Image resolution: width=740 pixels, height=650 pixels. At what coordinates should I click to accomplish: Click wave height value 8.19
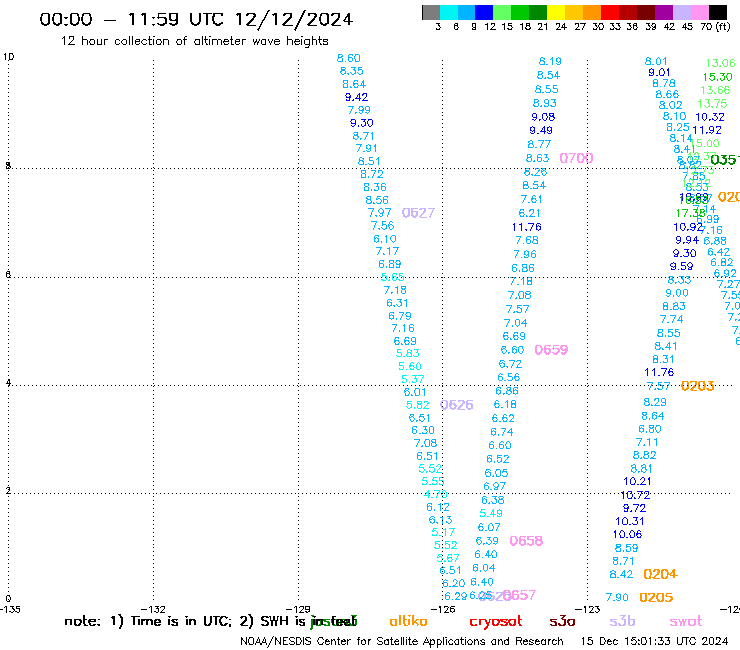point(550,61)
